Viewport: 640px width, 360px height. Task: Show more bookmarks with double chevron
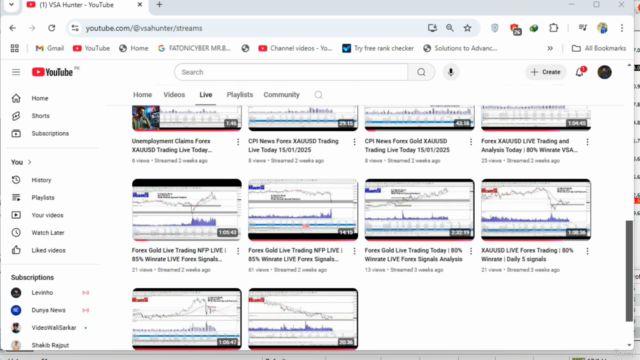tap(550, 48)
